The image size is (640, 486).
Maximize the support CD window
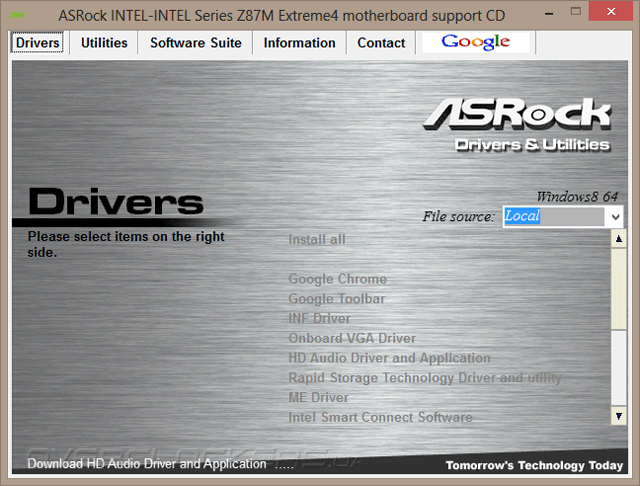(x=576, y=11)
